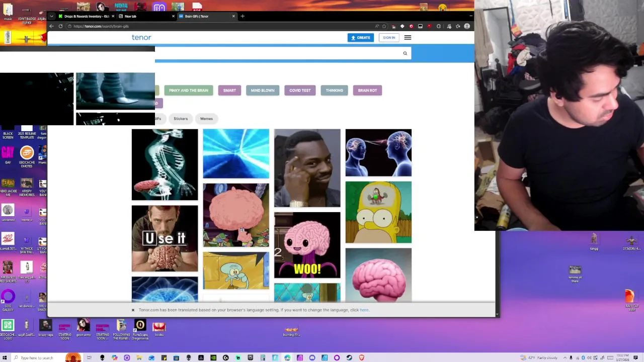Select the COVID TEST tag
The image size is (644, 362).
tap(300, 90)
